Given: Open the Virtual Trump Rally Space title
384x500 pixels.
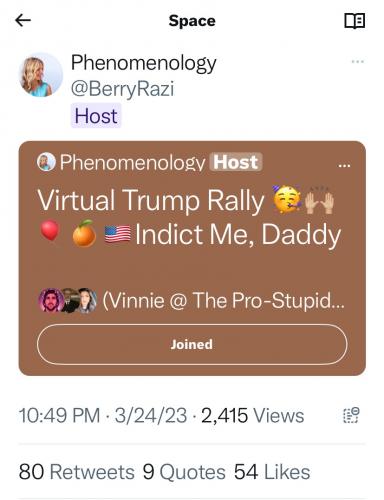Looking at the screenshot, I should (x=189, y=217).
